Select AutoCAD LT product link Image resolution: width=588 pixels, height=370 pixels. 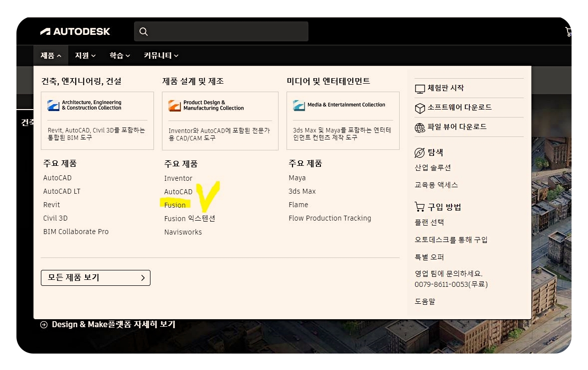[x=62, y=191]
